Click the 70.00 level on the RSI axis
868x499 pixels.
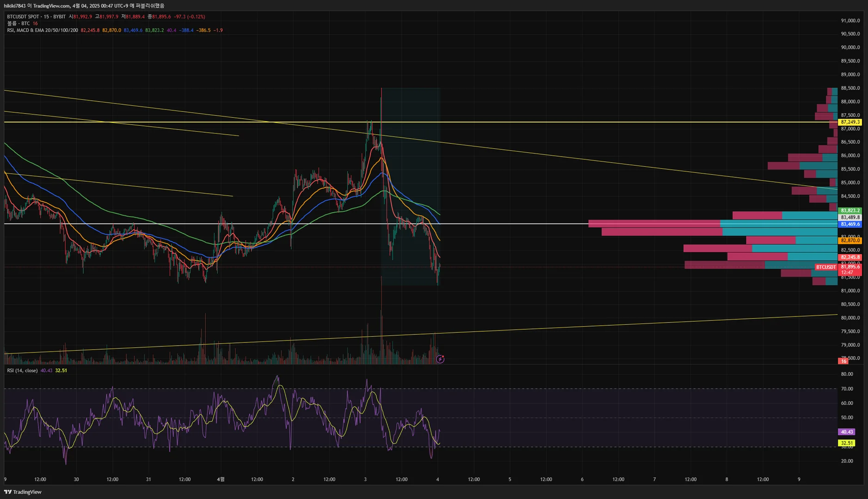[x=847, y=389]
